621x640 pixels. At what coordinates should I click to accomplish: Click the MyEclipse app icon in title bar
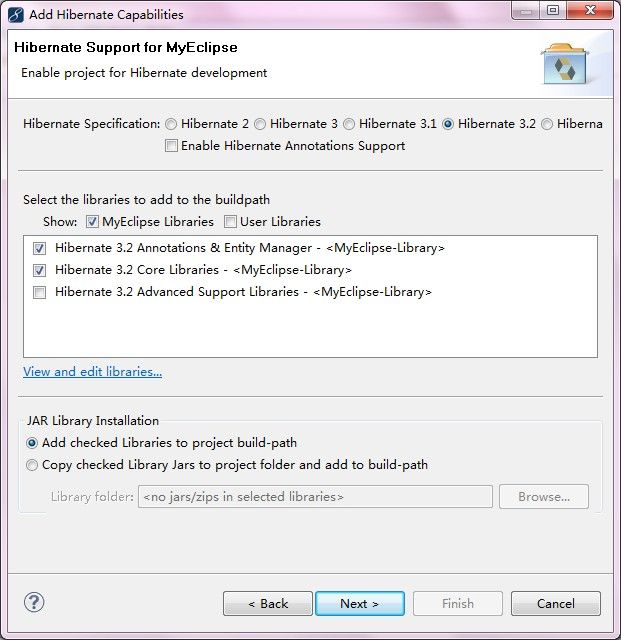click(x=16, y=15)
